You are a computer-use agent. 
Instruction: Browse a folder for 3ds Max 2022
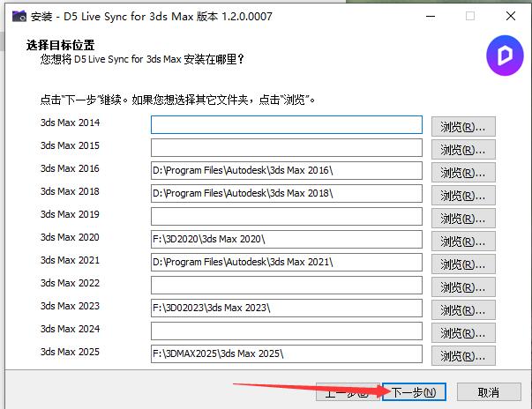tap(463, 287)
